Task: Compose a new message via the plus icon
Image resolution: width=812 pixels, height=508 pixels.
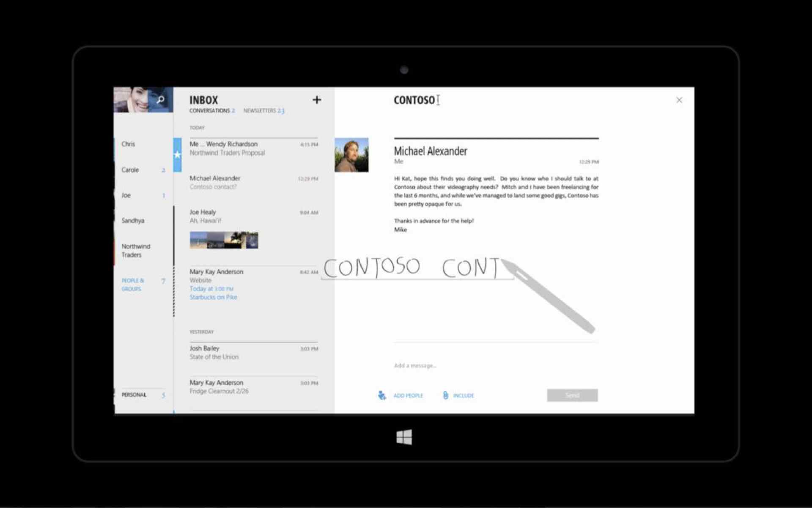Action: coord(317,100)
